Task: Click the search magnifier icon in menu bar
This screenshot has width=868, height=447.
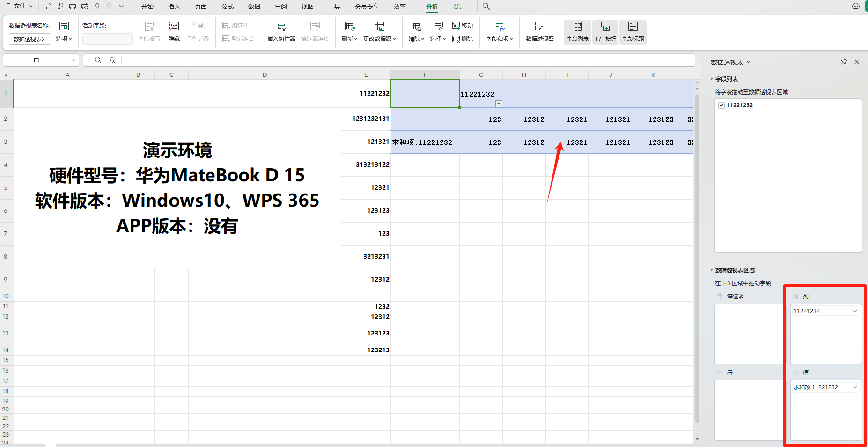Action: pos(486,6)
